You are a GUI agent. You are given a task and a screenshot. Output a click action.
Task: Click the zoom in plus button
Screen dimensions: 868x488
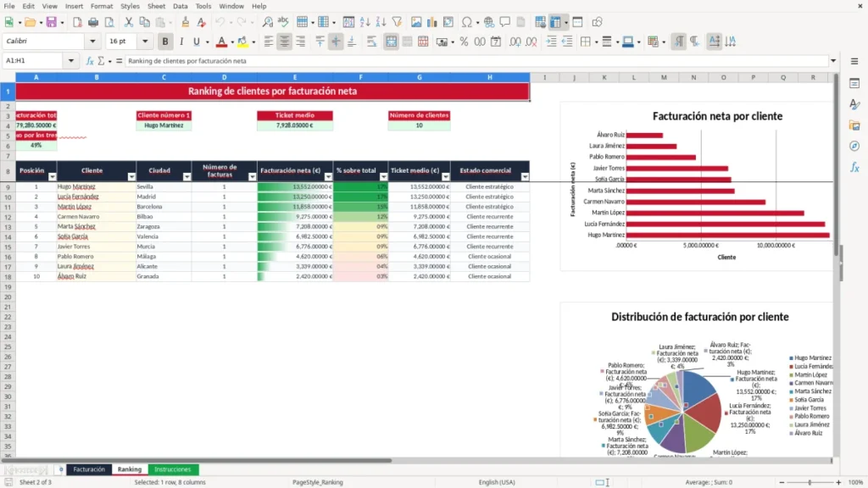click(x=838, y=482)
